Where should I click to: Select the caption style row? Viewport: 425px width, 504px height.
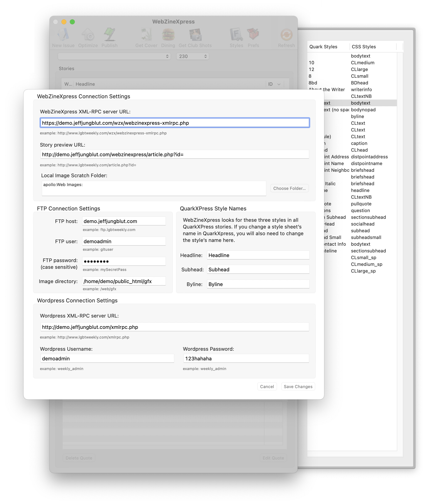coord(360,143)
